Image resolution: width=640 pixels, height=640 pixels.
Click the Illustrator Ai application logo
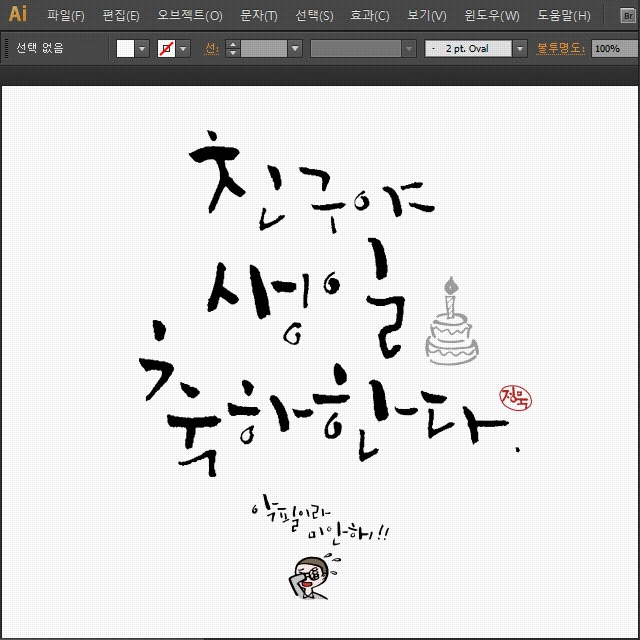(18, 14)
